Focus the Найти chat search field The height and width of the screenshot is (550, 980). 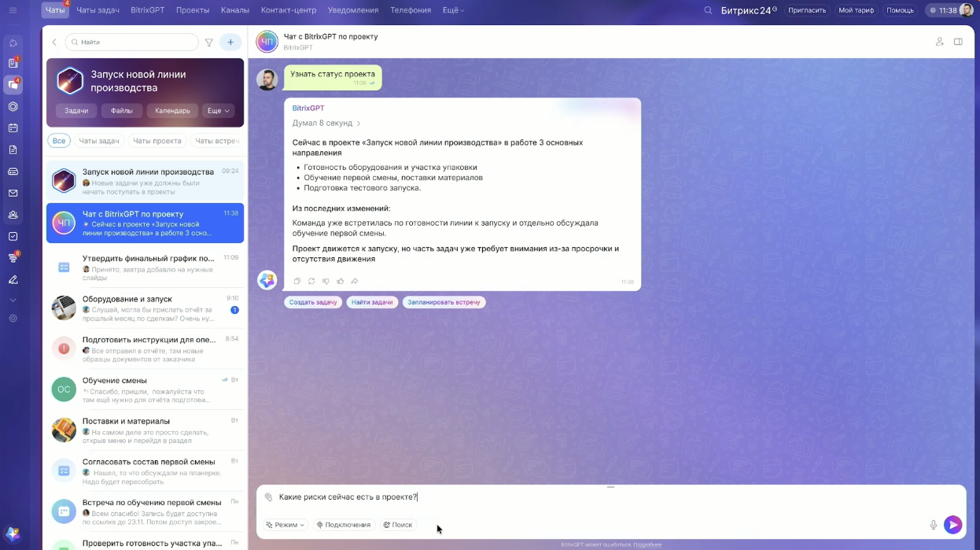coord(131,42)
